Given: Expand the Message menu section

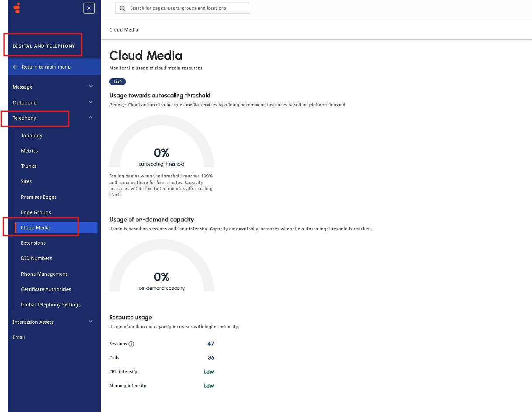Looking at the screenshot, I should pyautogui.click(x=90, y=87).
